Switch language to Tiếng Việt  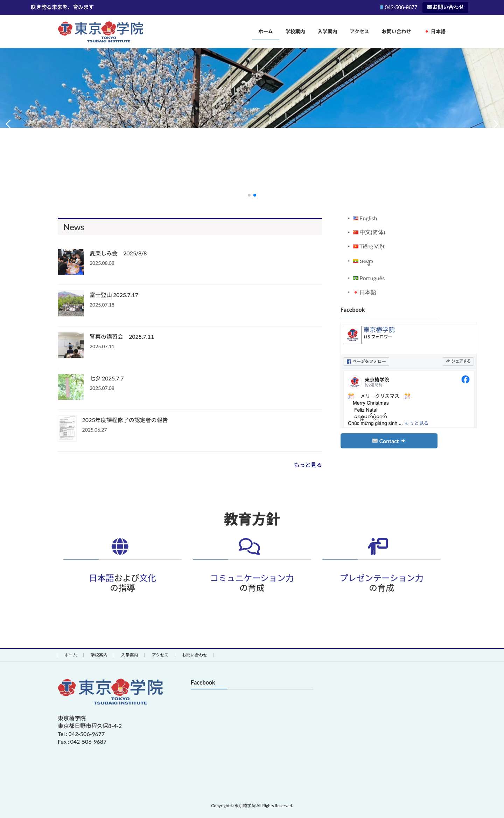(372, 247)
